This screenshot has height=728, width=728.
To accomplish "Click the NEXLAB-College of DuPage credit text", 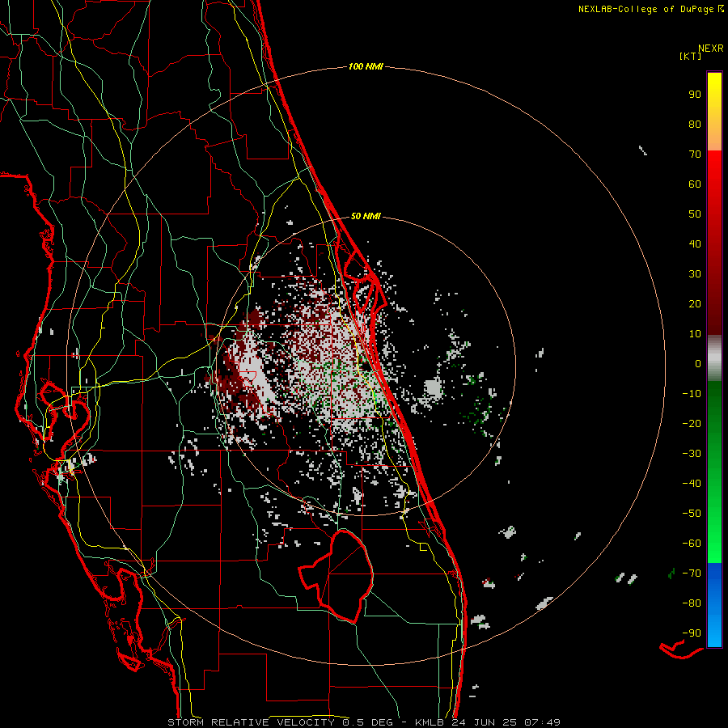I will pos(650,9).
